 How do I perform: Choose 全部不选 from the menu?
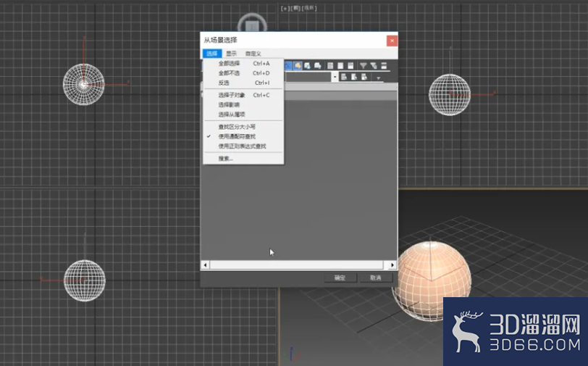[244, 73]
